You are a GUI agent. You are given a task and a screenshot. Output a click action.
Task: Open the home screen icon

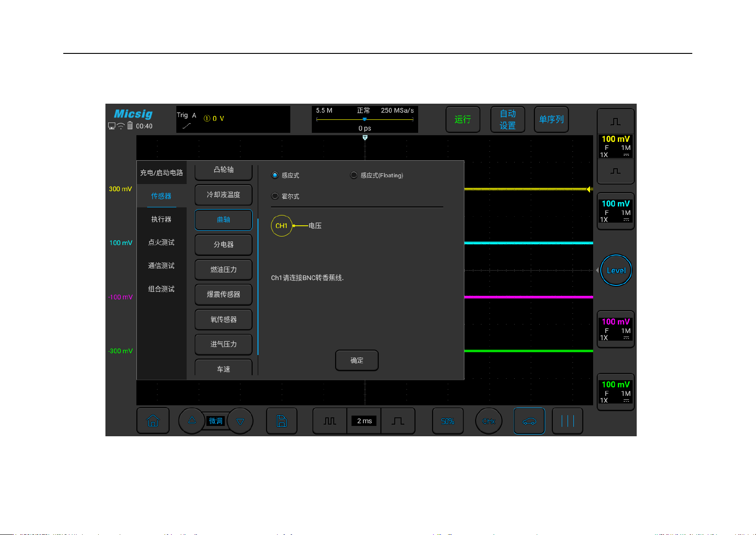coord(153,421)
